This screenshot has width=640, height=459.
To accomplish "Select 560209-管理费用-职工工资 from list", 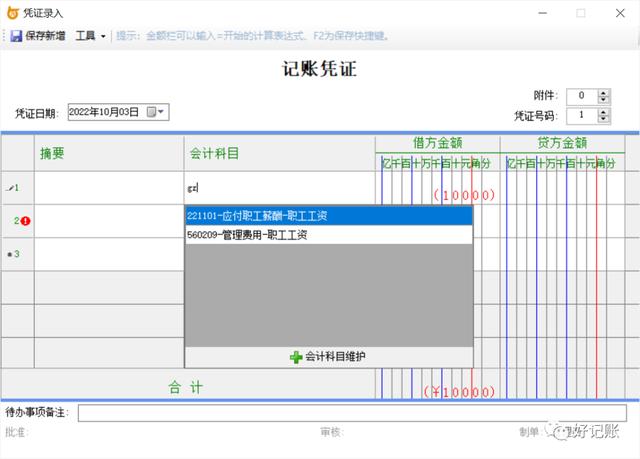I will click(329, 235).
